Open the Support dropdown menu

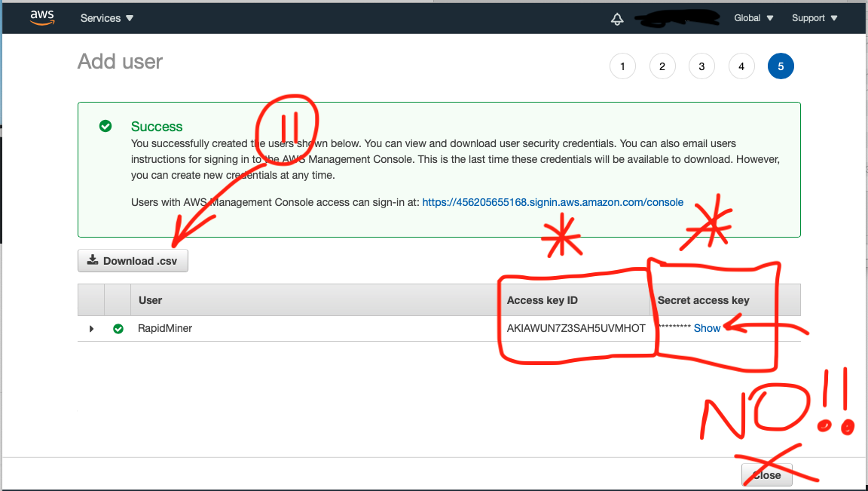coord(815,18)
